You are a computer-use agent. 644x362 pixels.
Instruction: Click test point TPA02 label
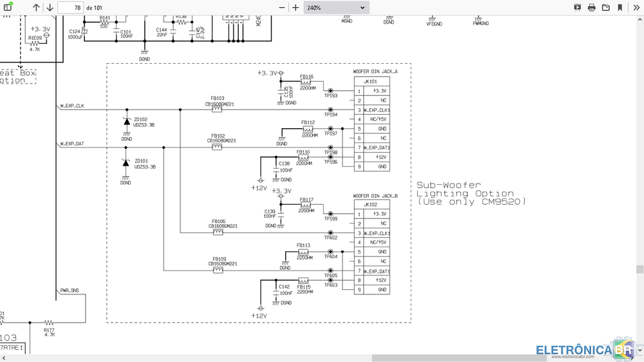click(x=330, y=238)
